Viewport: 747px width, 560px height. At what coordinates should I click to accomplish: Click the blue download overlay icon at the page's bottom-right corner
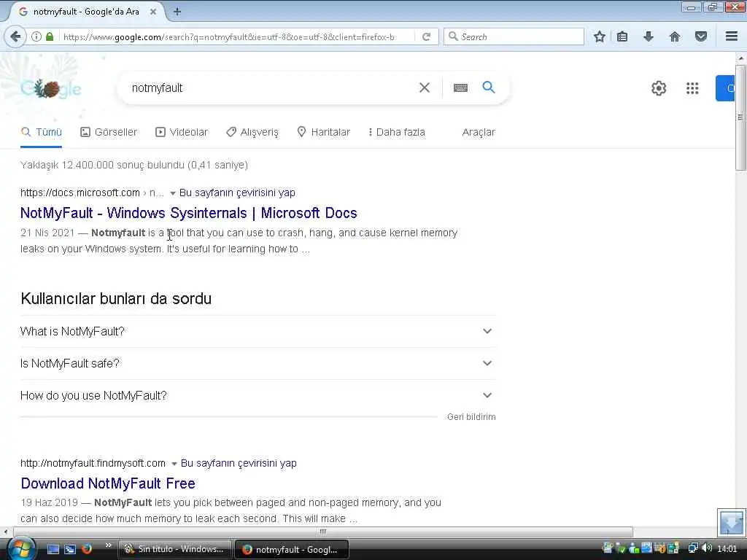coord(731,522)
